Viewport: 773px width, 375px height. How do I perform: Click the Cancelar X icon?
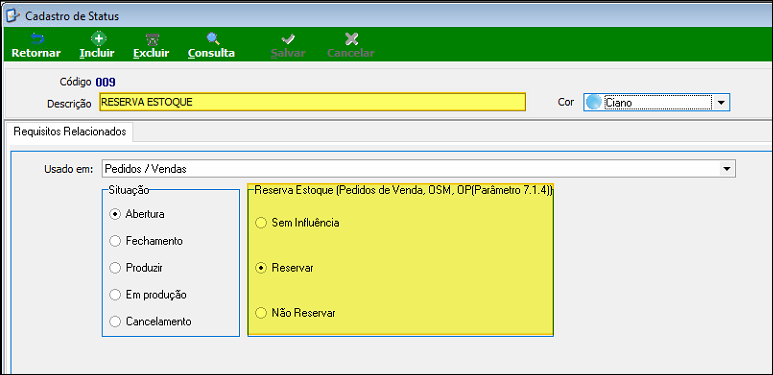tap(351, 39)
